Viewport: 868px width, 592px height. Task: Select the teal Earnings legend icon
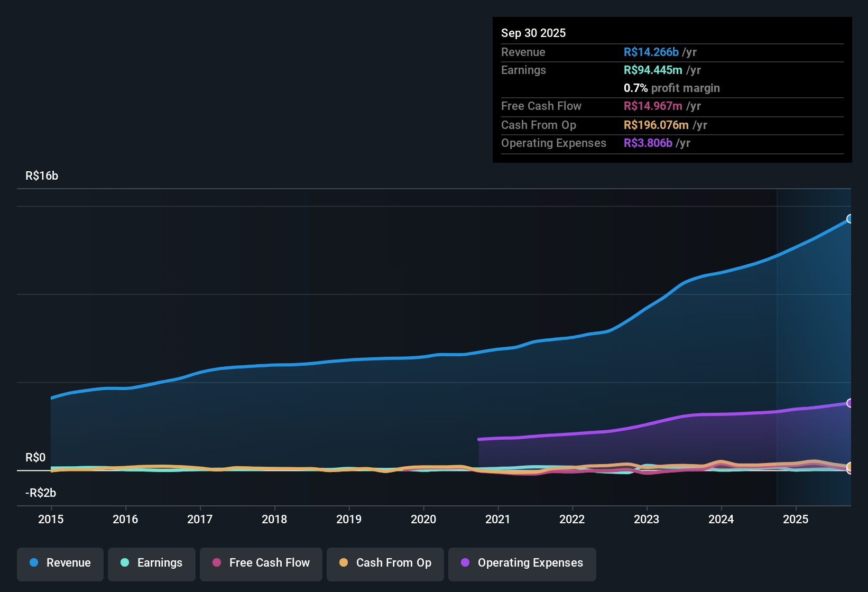[x=125, y=563]
